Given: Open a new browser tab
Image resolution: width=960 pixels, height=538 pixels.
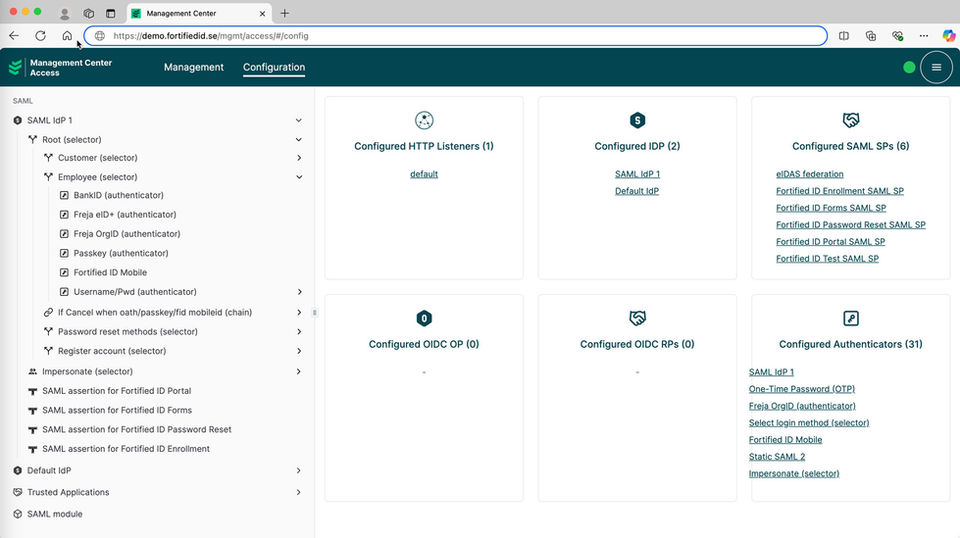Looking at the screenshot, I should tap(285, 13).
